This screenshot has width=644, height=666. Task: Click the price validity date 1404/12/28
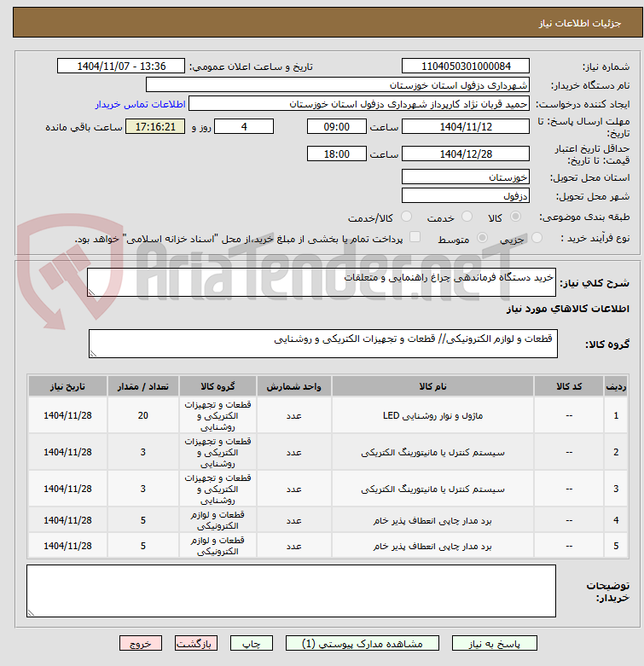click(x=466, y=153)
